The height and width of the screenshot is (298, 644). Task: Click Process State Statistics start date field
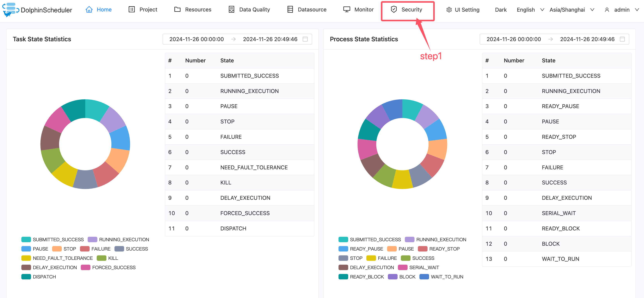click(x=513, y=39)
